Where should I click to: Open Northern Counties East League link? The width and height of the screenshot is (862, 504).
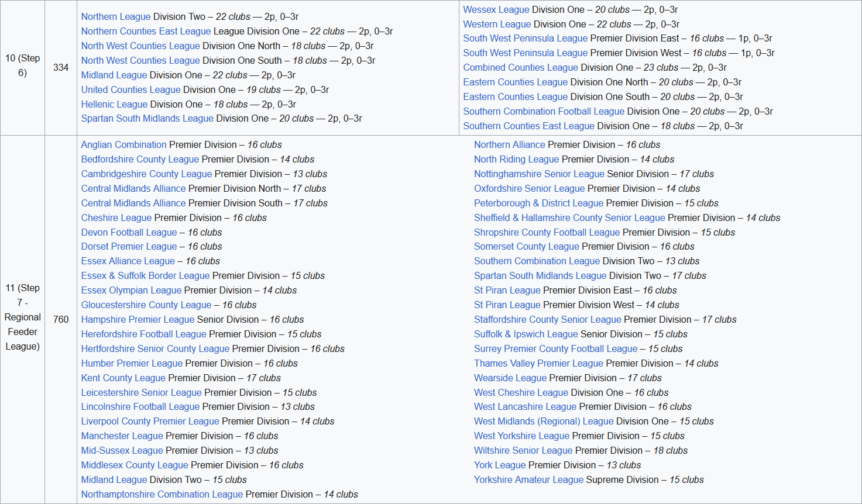146,32
